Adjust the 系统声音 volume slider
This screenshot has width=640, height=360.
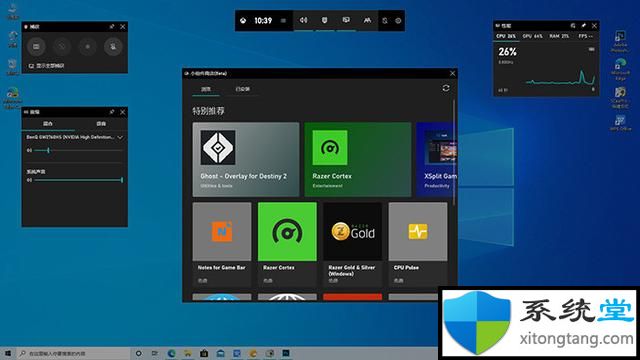78,180
